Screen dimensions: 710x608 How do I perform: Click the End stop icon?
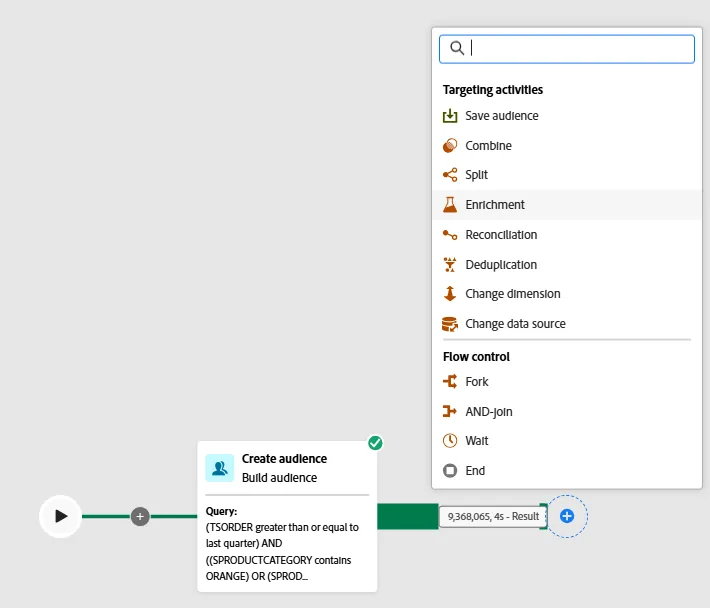click(x=450, y=470)
